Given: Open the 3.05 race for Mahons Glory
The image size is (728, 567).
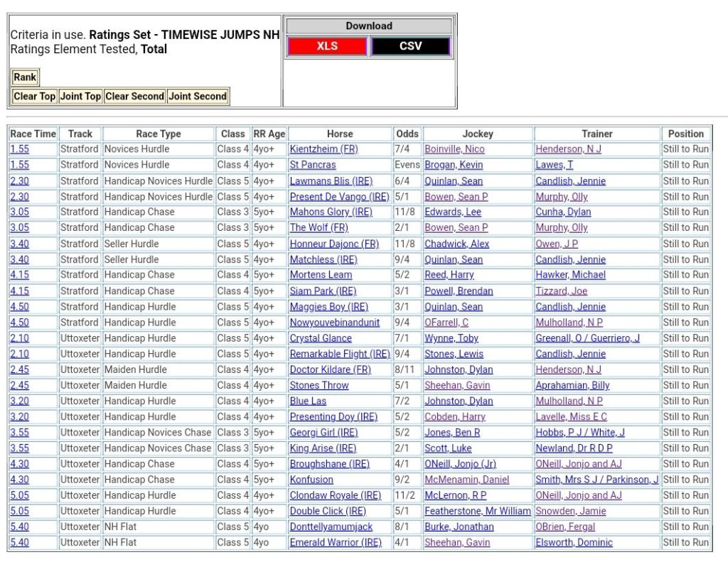Looking at the screenshot, I should 19,212.
